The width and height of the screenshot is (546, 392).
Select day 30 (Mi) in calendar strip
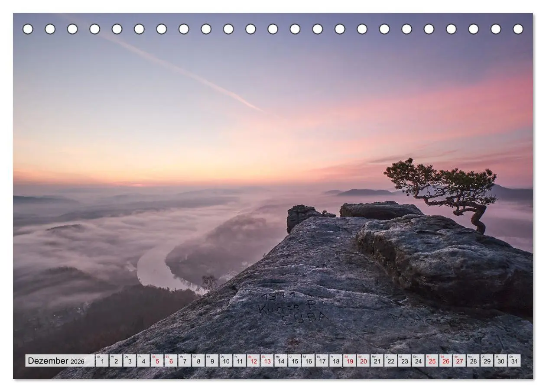tap(500, 361)
